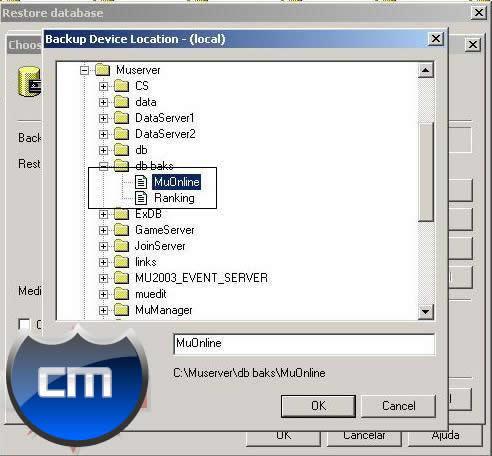Close the Restore database window

479,13
